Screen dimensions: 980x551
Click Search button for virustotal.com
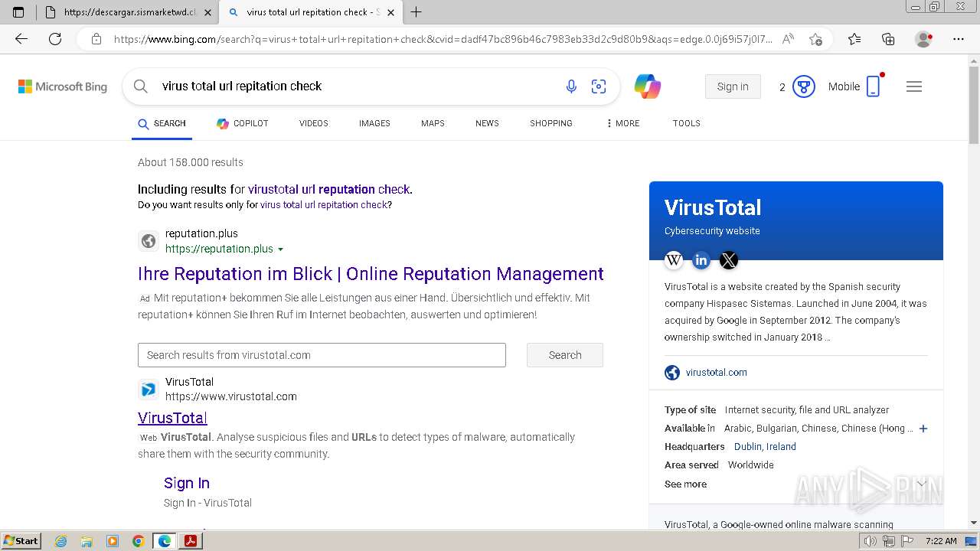[x=565, y=355]
